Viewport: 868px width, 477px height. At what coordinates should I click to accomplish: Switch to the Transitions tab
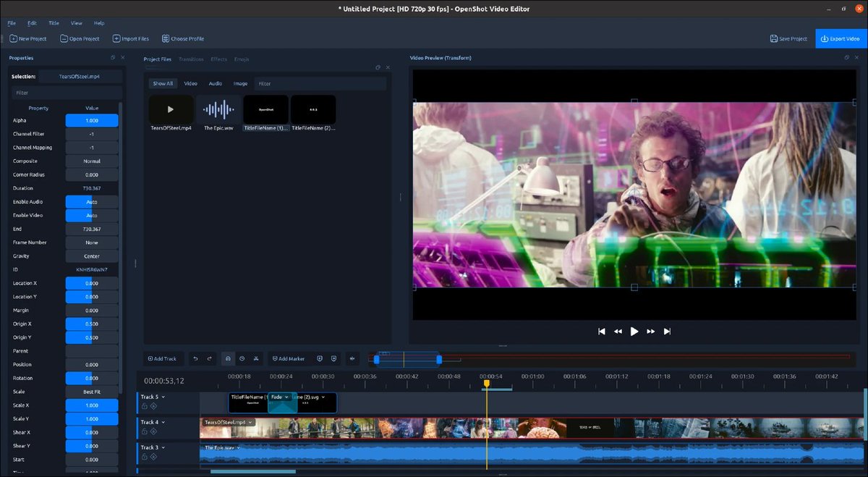coord(191,59)
